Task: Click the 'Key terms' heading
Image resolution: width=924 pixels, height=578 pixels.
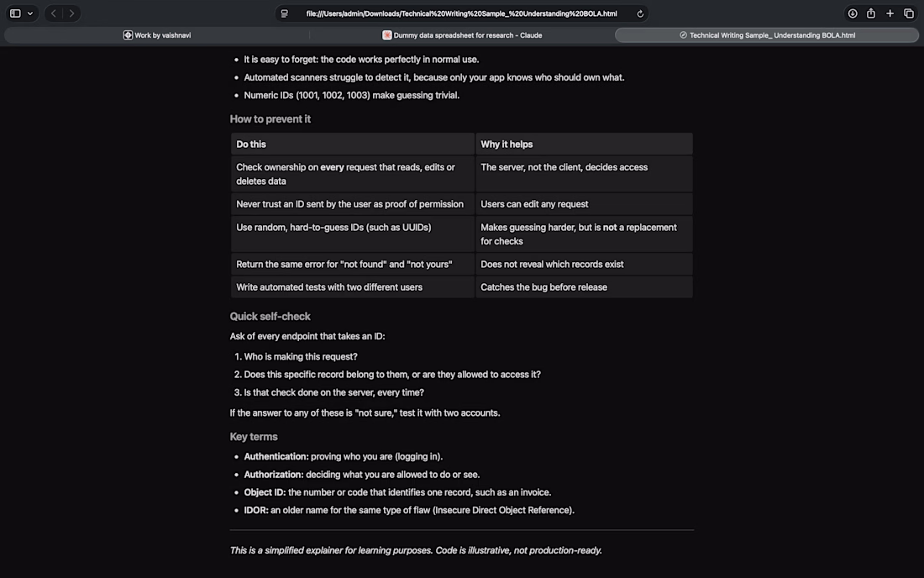Action: click(x=254, y=437)
